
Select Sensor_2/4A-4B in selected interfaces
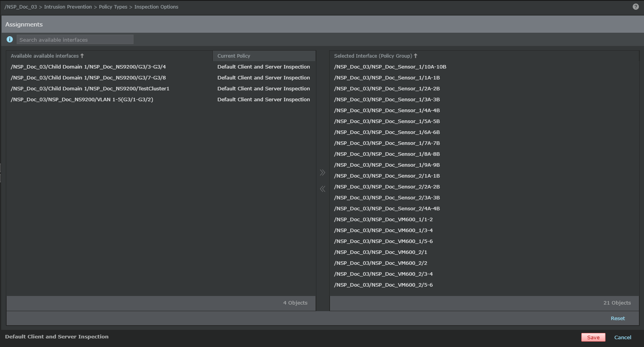(x=484, y=208)
